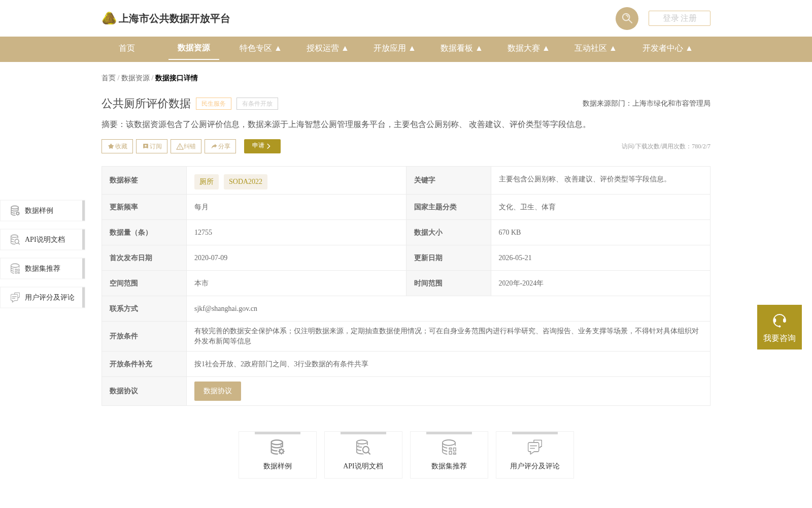Click the bottom 数据样例 database icon
Viewport: 812px width, 508px height.
(278, 448)
